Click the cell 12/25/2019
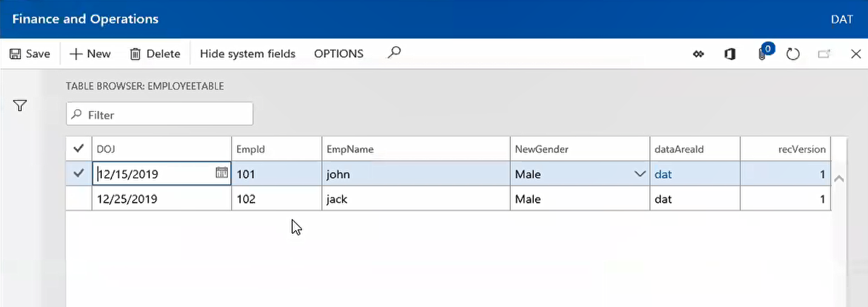This screenshot has width=868, height=307. point(162,199)
